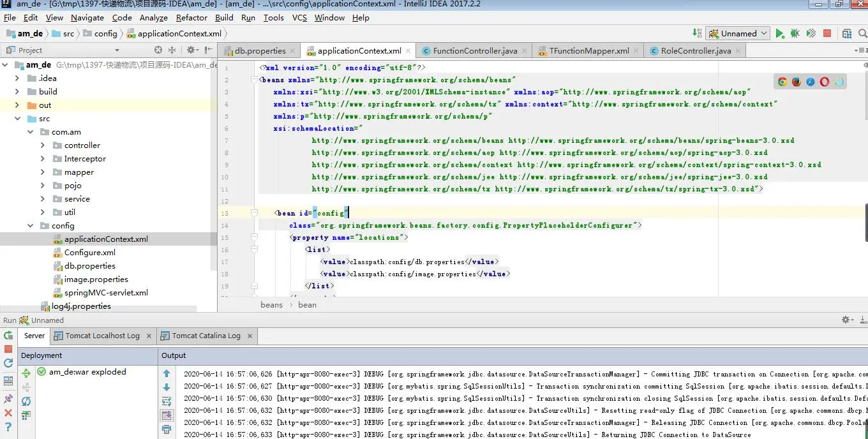This screenshot has height=439, width=868.
Task: Open in Firefox browser from editor popup
Action: click(796, 82)
